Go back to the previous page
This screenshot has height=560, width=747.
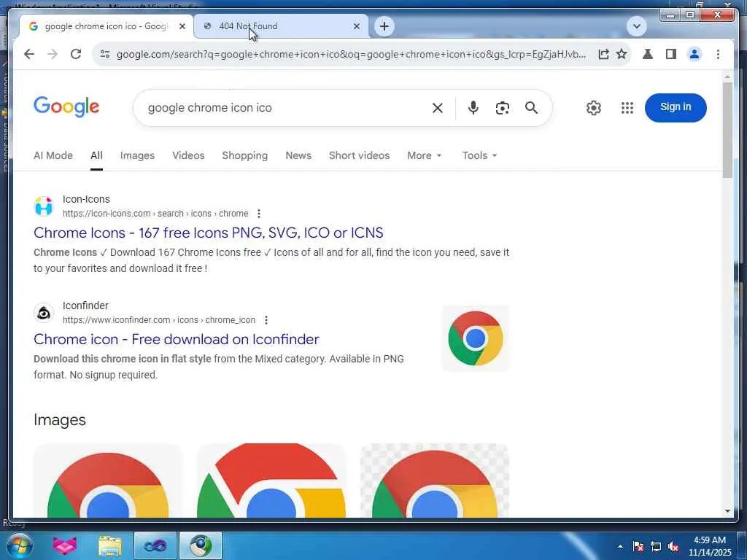[x=29, y=54]
